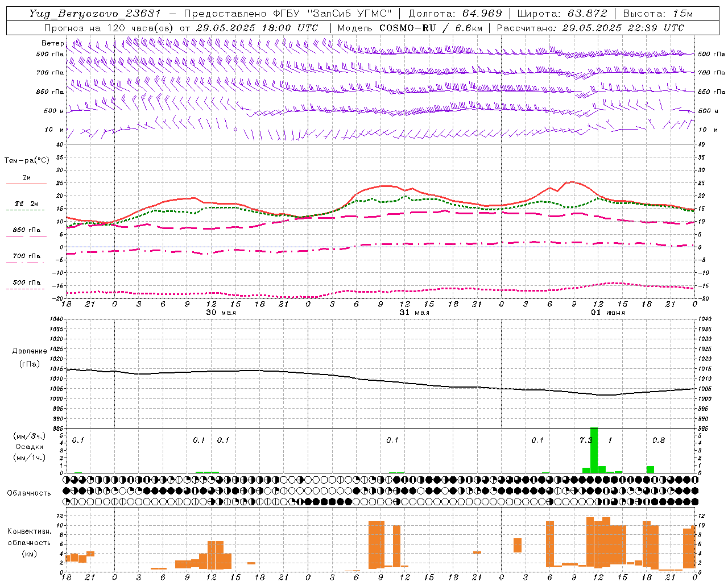Select the (мм/3ч.) precipitation unit label
Screen dimensions: 728x582
(29, 436)
